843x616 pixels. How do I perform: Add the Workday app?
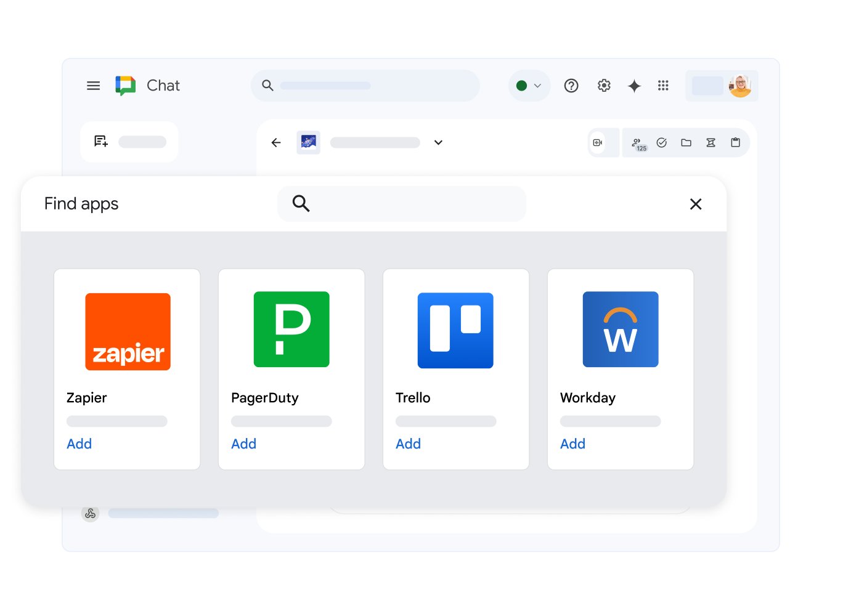click(x=572, y=444)
